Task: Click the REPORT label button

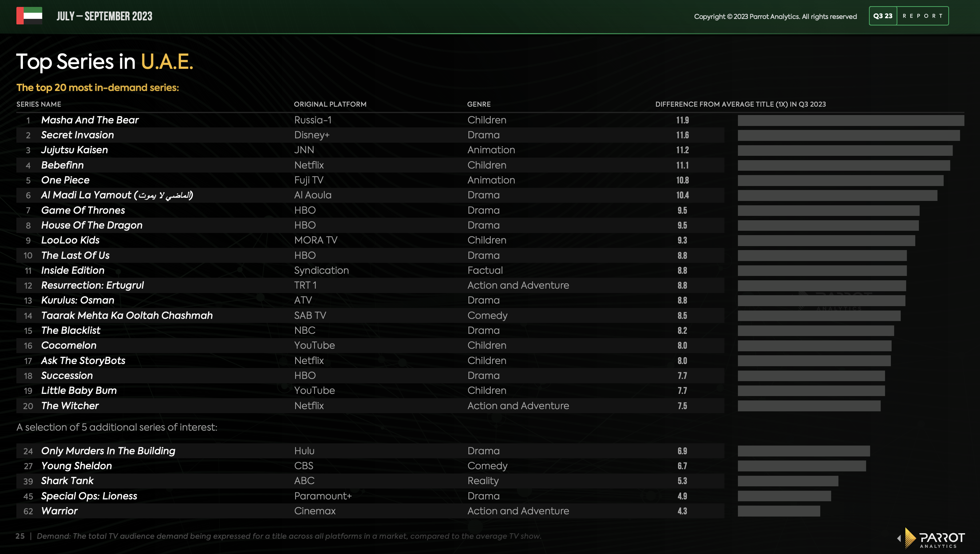Action: [922, 16]
